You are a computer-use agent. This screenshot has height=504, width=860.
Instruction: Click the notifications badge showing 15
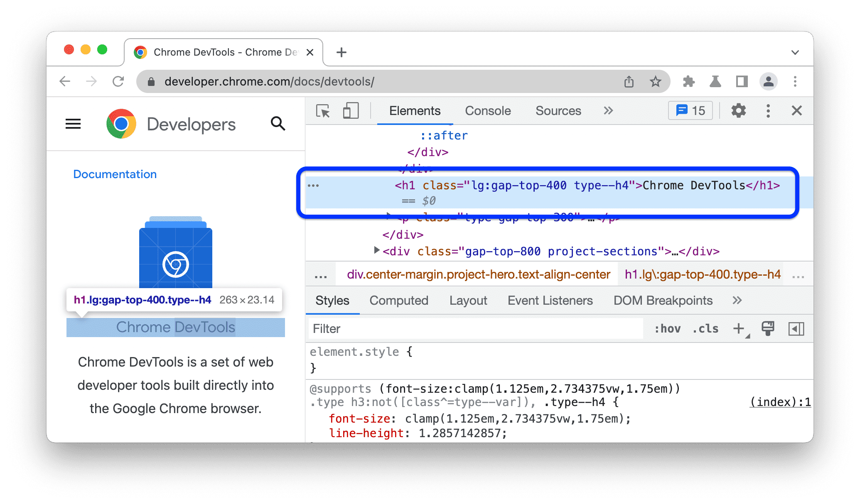click(693, 110)
